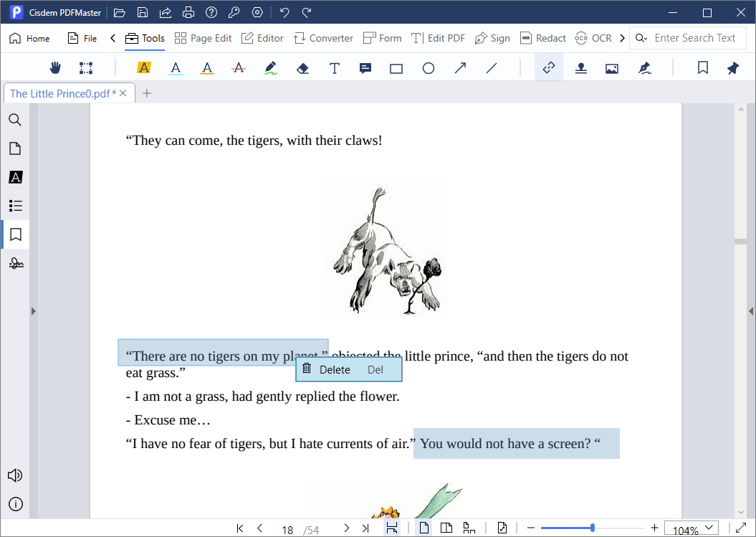The width and height of the screenshot is (756, 537).
Task: Select the Squiggly underline tool
Action: pyautogui.click(x=207, y=68)
